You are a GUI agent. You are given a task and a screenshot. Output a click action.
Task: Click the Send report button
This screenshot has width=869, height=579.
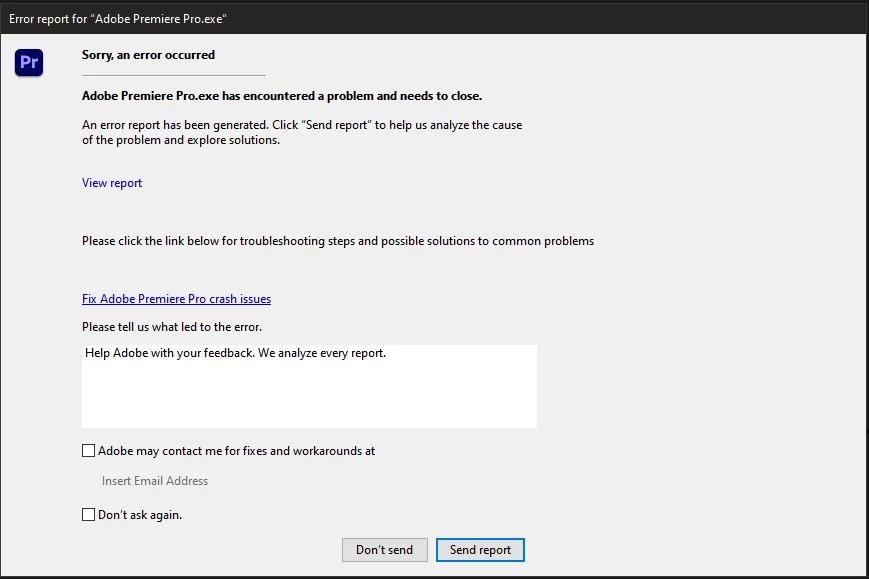(x=480, y=550)
